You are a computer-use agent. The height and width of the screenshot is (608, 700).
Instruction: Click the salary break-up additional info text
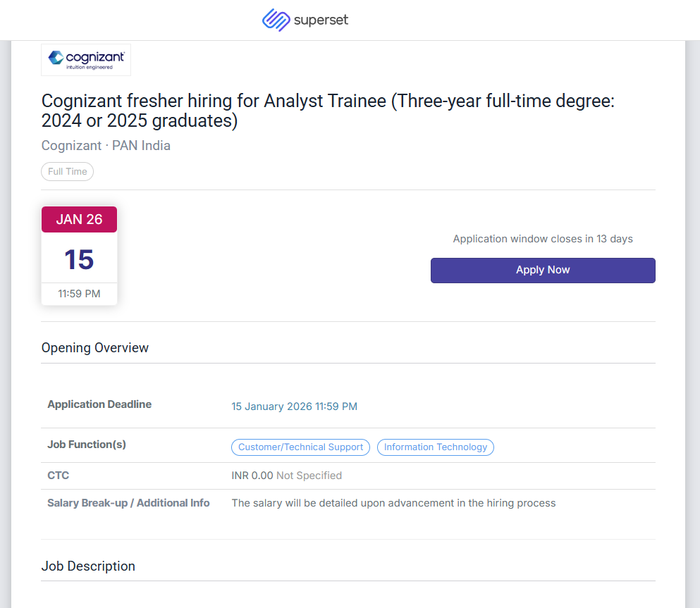393,503
